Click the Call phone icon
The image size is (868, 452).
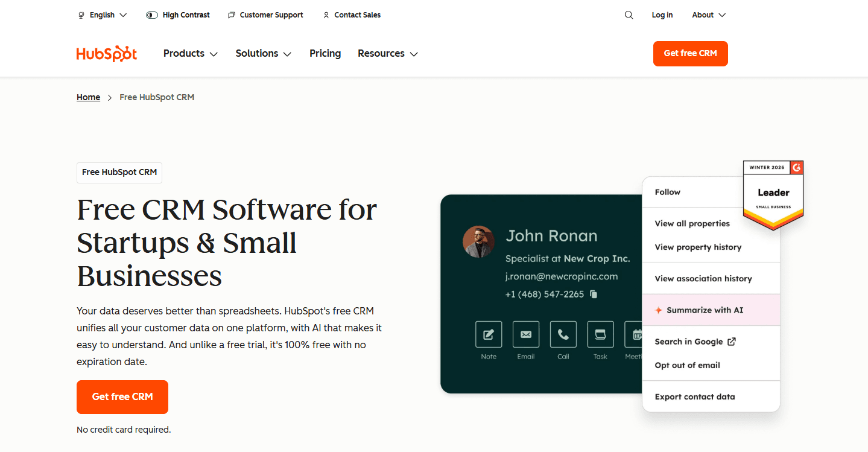point(563,334)
